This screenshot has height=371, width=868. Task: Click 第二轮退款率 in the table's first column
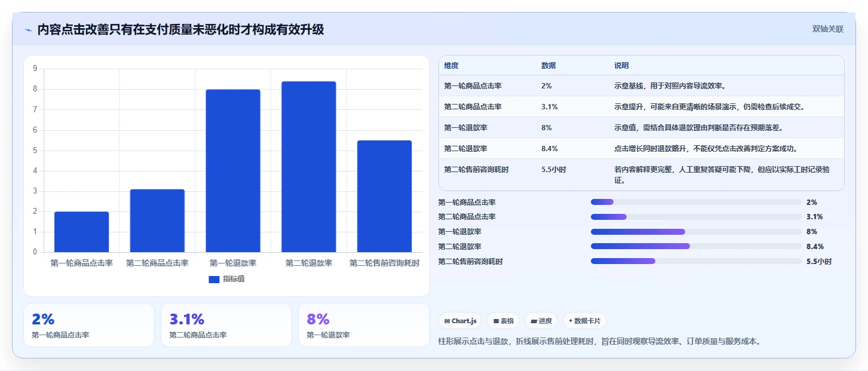click(465, 148)
